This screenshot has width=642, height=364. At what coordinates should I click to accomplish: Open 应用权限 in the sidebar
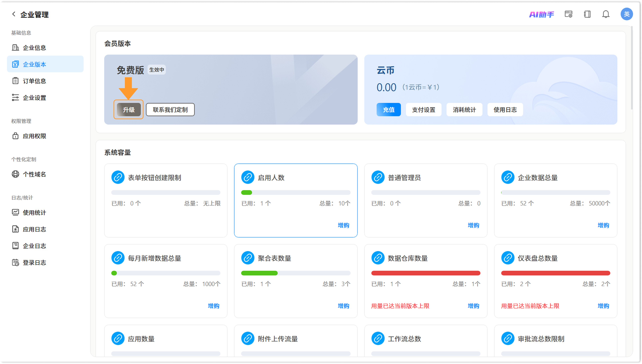point(45,136)
